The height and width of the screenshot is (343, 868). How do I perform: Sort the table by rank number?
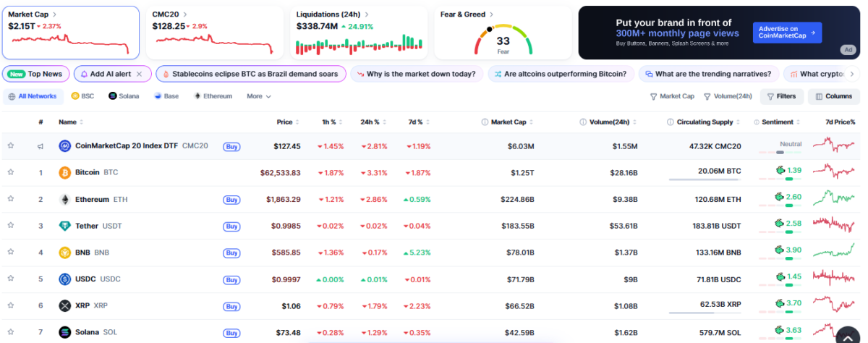click(x=41, y=122)
